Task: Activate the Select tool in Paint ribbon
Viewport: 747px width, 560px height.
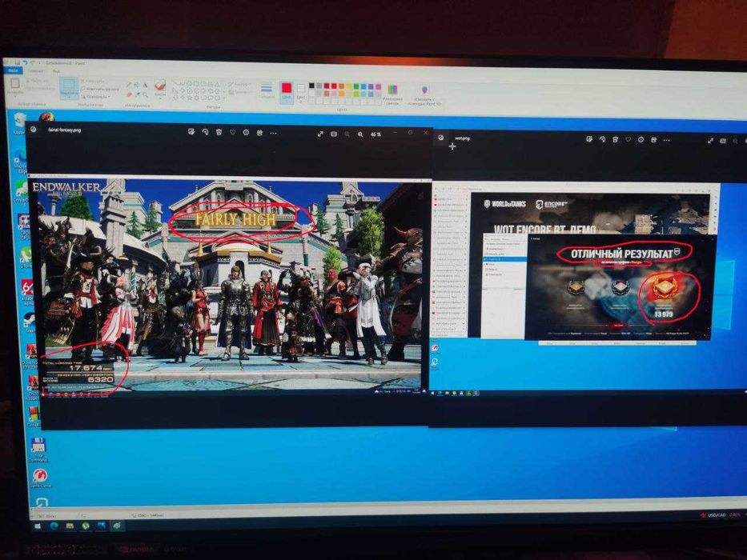Action: (x=69, y=88)
